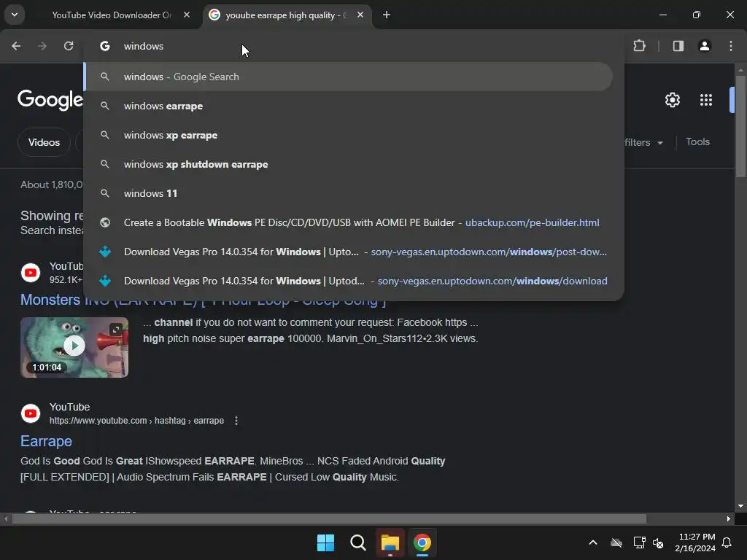Screen dimensions: 747x560
Task: Close the youube earrape high quality tab
Action: [360, 15]
